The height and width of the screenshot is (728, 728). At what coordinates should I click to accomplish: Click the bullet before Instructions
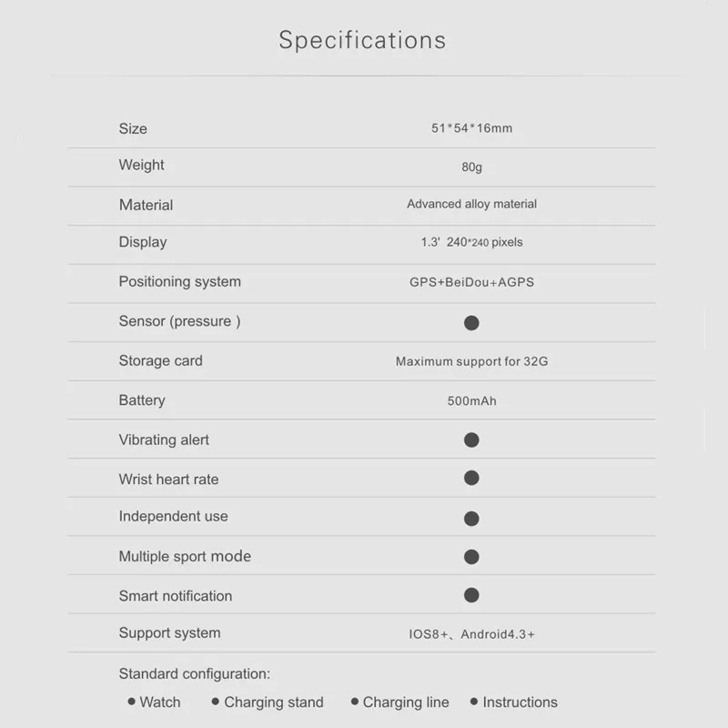click(x=474, y=701)
